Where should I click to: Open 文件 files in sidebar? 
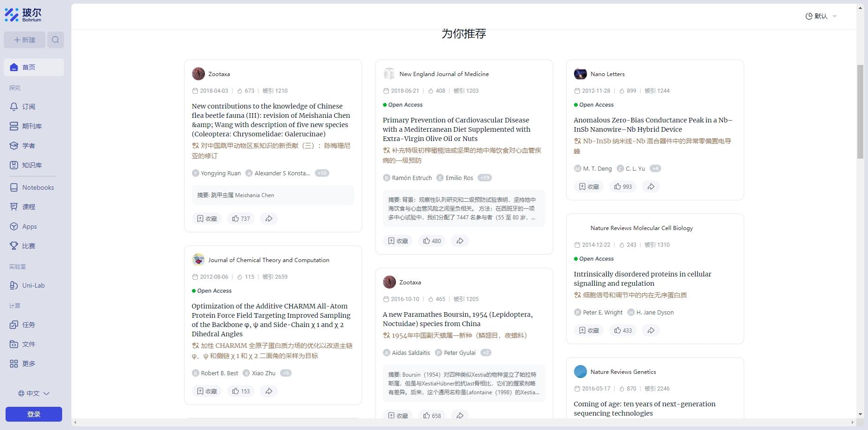[x=34, y=344]
